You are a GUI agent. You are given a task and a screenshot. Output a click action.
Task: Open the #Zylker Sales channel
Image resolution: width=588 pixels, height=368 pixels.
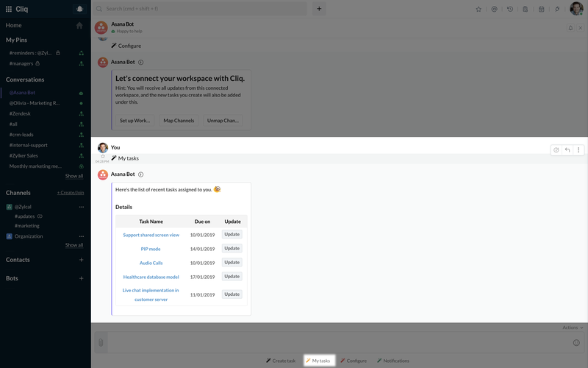[24, 155]
